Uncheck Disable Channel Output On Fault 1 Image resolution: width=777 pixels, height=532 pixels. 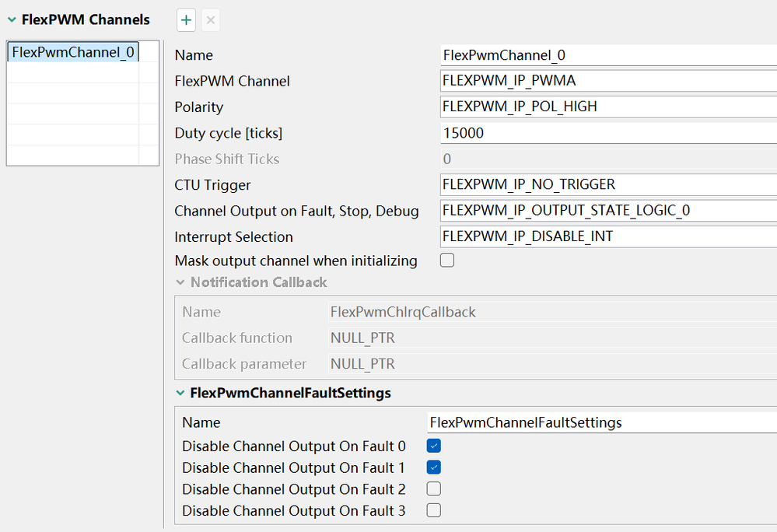(x=434, y=467)
